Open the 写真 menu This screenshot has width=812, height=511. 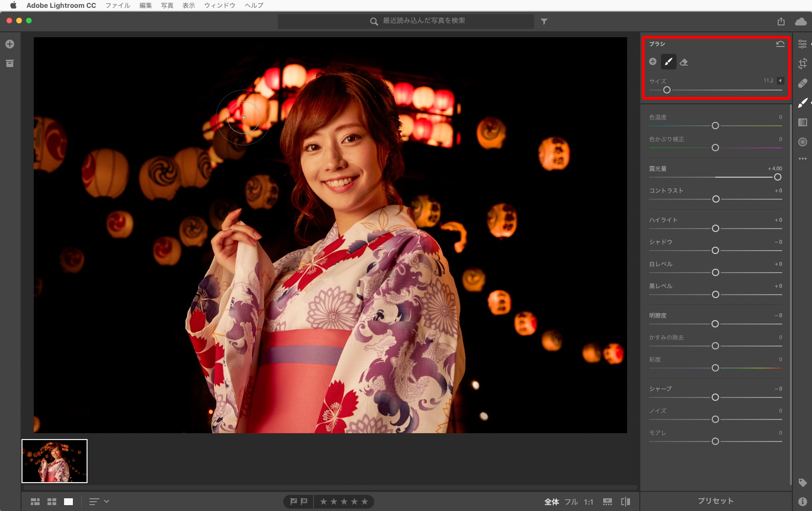[x=167, y=5]
